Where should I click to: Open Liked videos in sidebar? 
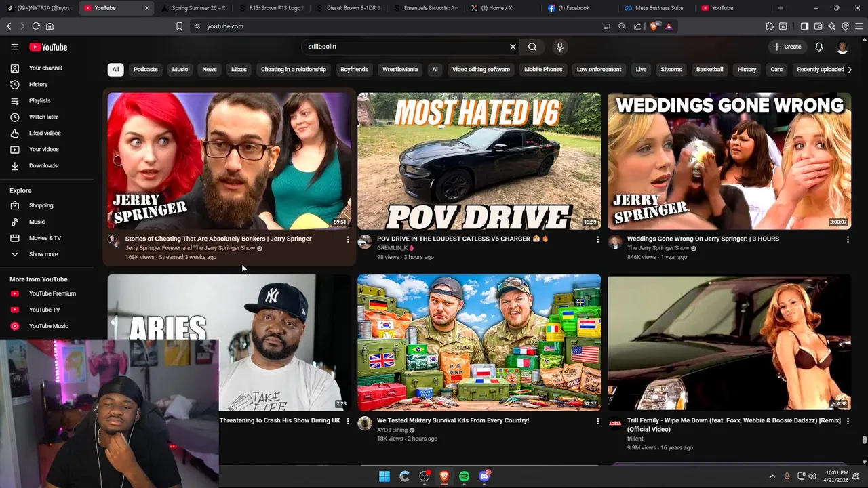pos(46,133)
